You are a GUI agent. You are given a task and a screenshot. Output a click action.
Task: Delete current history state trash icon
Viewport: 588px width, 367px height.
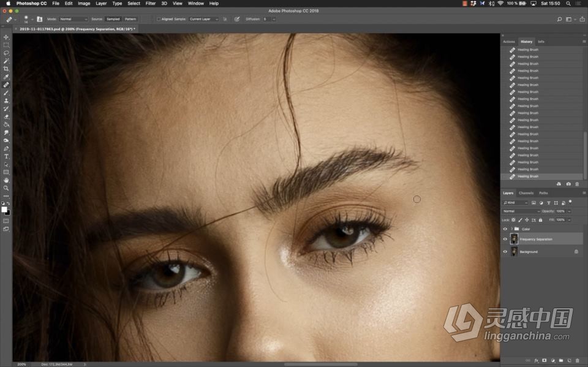(577, 184)
